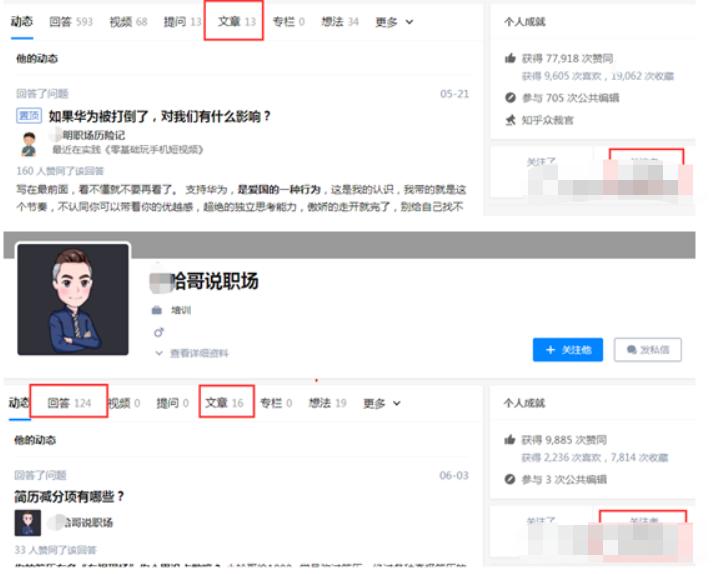
Task: Click the male gender icon
Action: point(158,332)
